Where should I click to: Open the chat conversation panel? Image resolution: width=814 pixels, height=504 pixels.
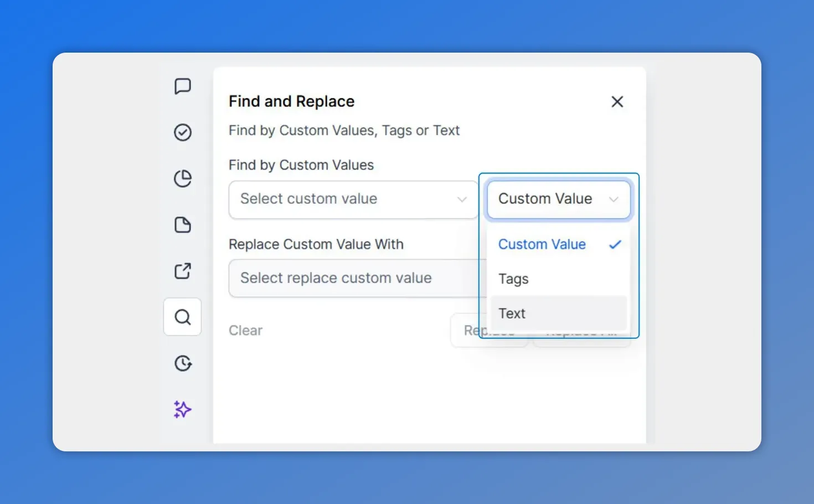coord(183,86)
